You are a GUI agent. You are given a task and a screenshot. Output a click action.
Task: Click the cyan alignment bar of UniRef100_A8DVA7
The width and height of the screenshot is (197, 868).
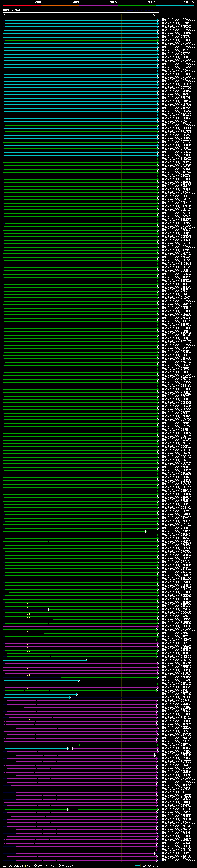(x=41, y=694)
